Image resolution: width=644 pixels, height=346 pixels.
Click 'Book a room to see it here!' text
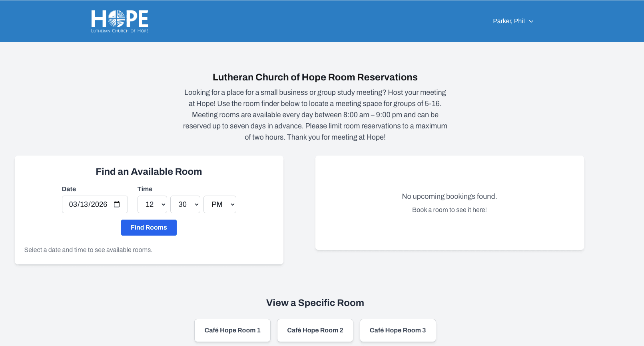449,210
